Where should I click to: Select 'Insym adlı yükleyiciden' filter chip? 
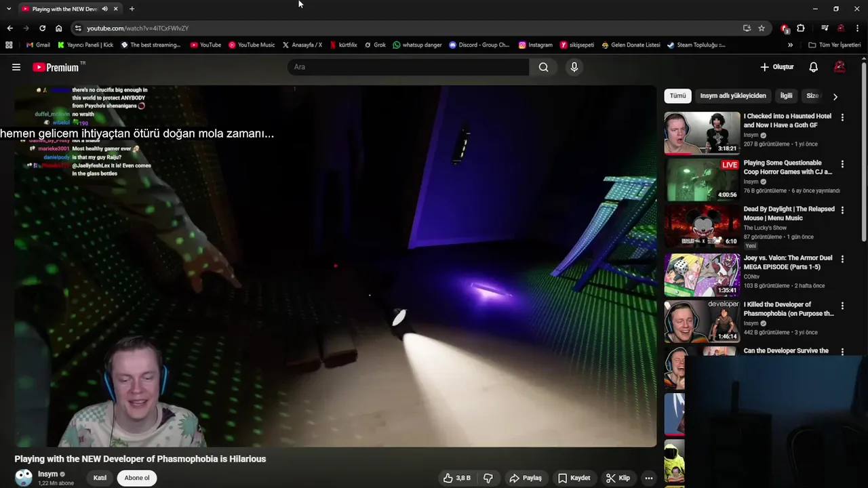pos(733,96)
